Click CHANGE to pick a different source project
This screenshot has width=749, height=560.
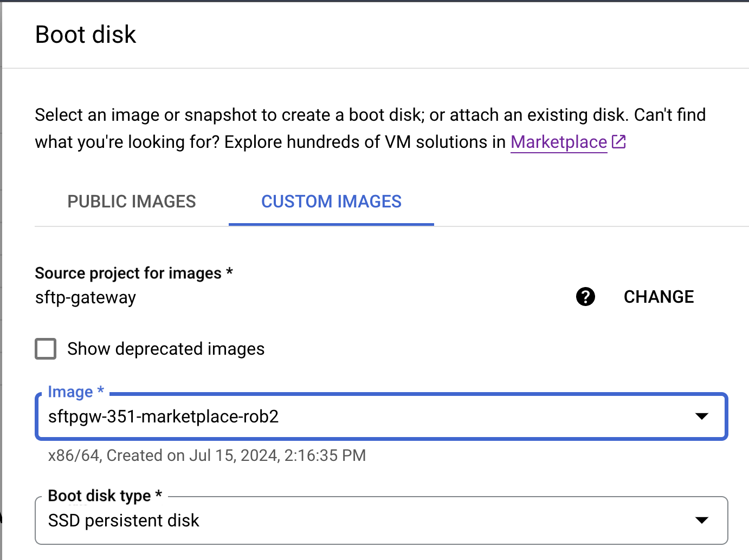[658, 297]
